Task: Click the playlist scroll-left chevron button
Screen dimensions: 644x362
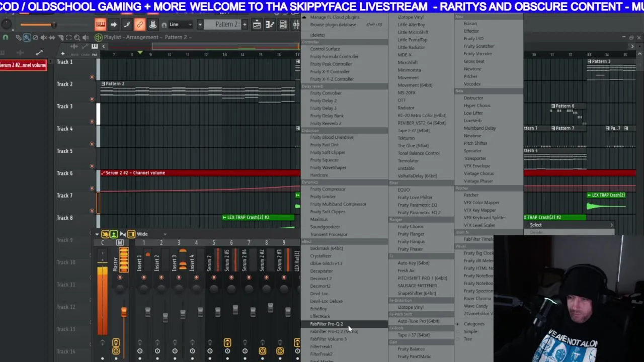Action: point(104,47)
